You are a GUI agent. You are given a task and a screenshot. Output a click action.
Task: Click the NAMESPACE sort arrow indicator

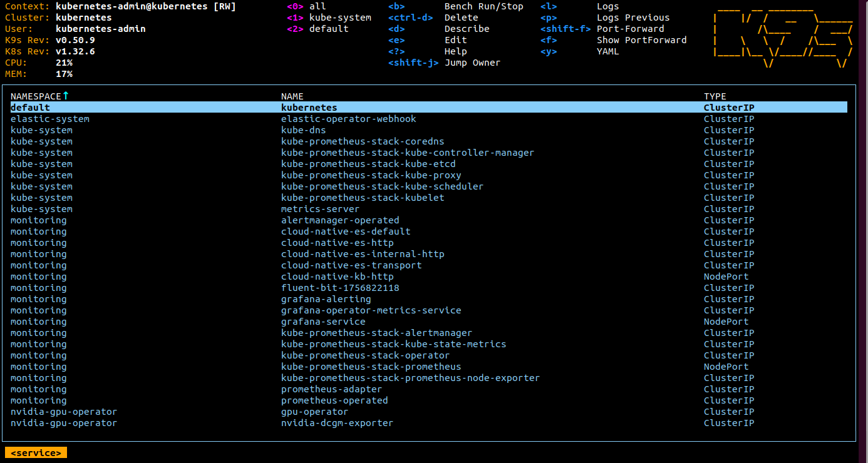(65, 96)
